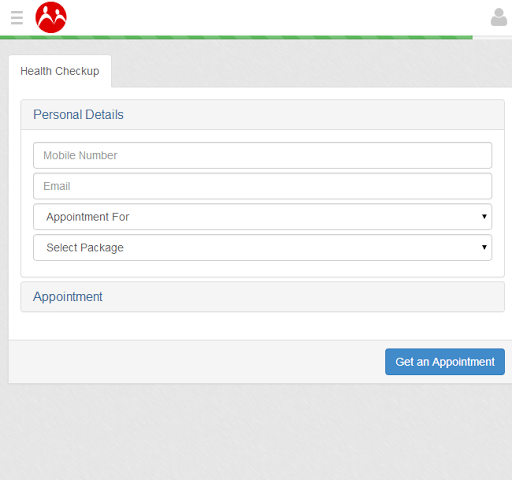The width and height of the screenshot is (512, 480).
Task: Open the user profile icon
Action: coord(499,17)
